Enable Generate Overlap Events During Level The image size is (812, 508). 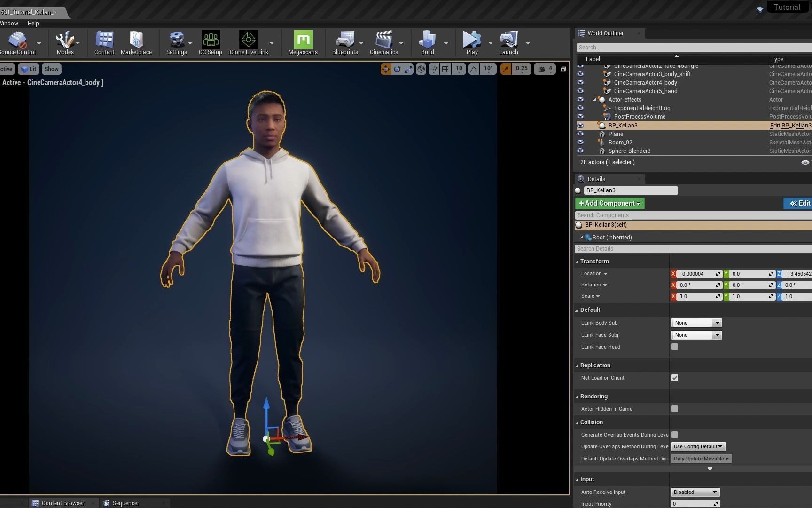(x=675, y=435)
